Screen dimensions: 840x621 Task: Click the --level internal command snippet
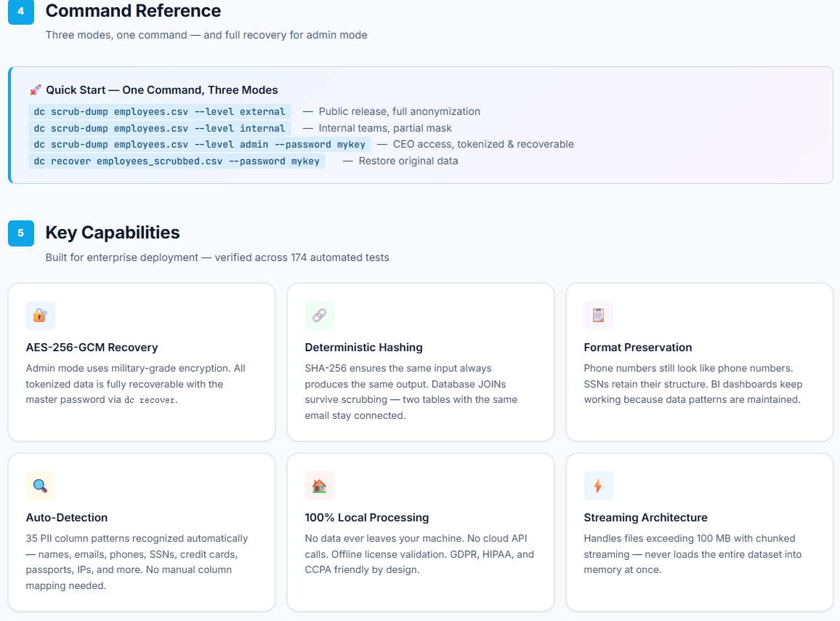160,128
